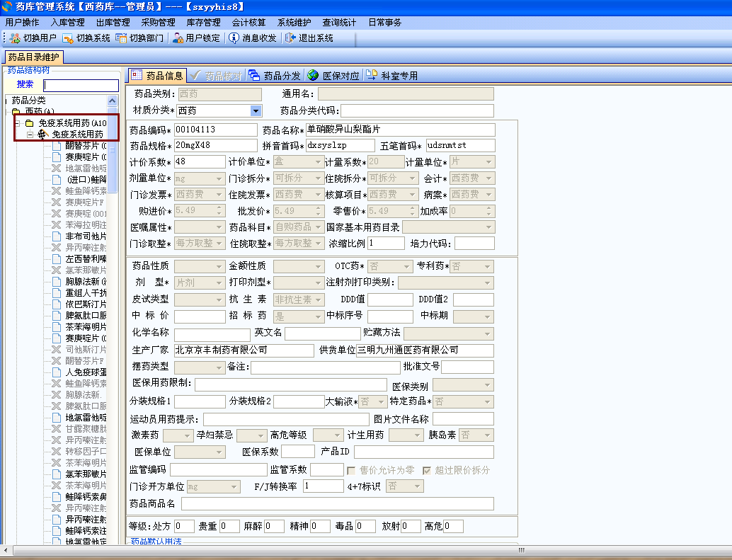
Task: Open 贮藏方法 dropdown
Action: pyautogui.click(x=488, y=333)
